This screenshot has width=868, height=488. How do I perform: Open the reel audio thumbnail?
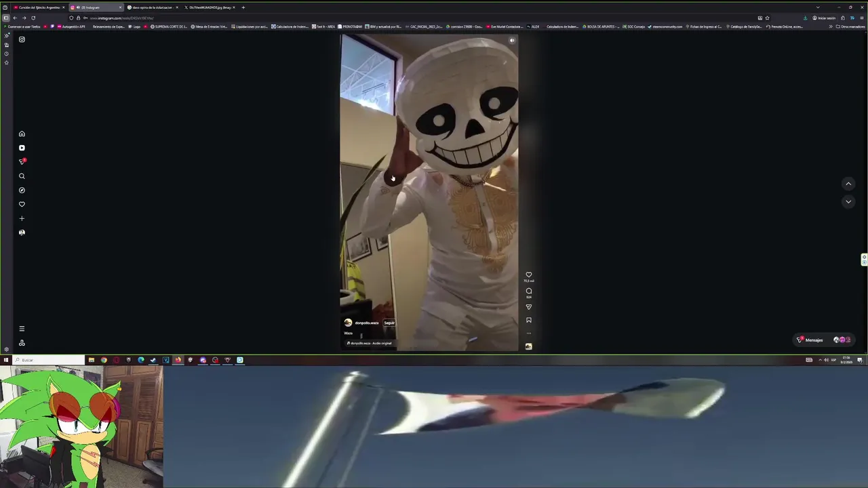(528, 346)
